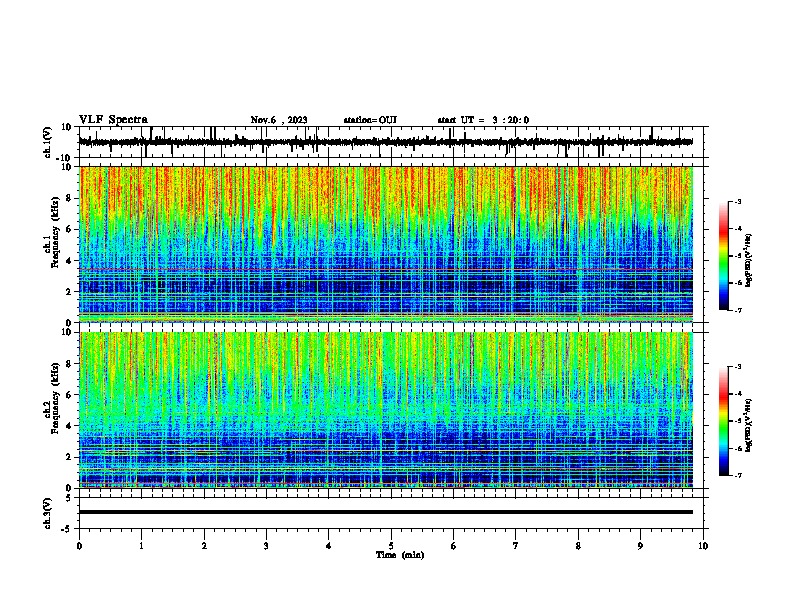Click the time axis tick label '0'
The image size is (792, 612).
[79, 546]
